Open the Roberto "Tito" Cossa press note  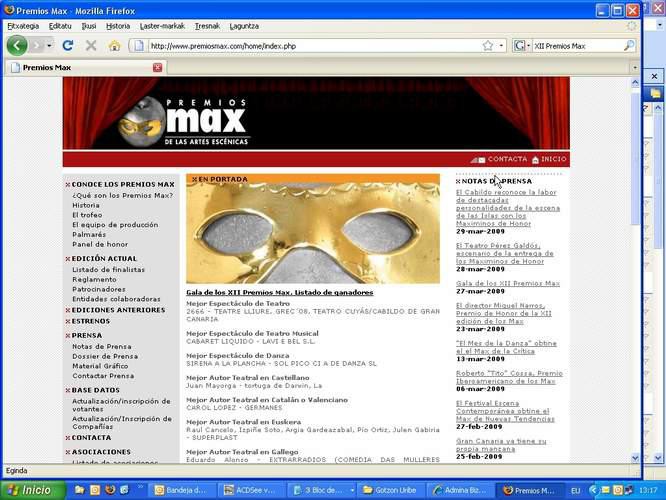[x=509, y=377]
